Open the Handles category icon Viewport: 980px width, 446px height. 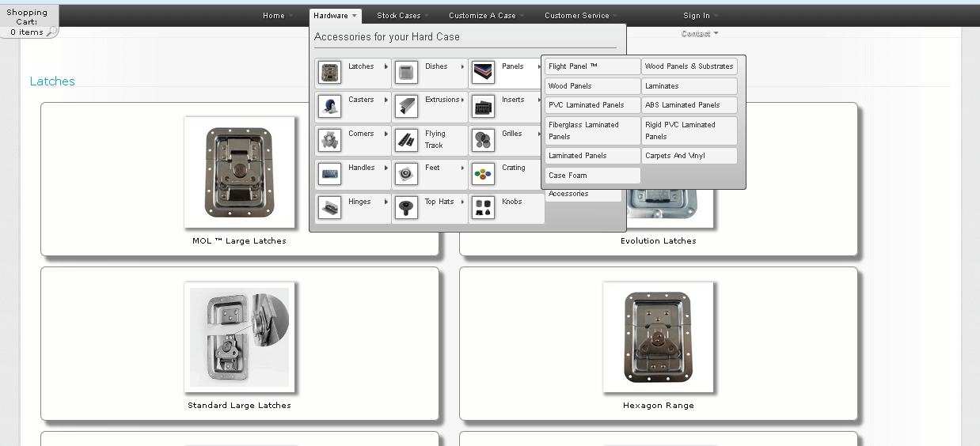pyautogui.click(x=329, y=173)
